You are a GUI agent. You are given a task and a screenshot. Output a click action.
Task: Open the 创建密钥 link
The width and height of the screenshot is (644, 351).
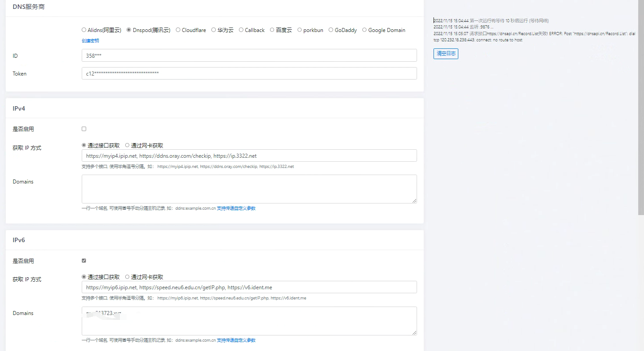[x=90, y=40]
